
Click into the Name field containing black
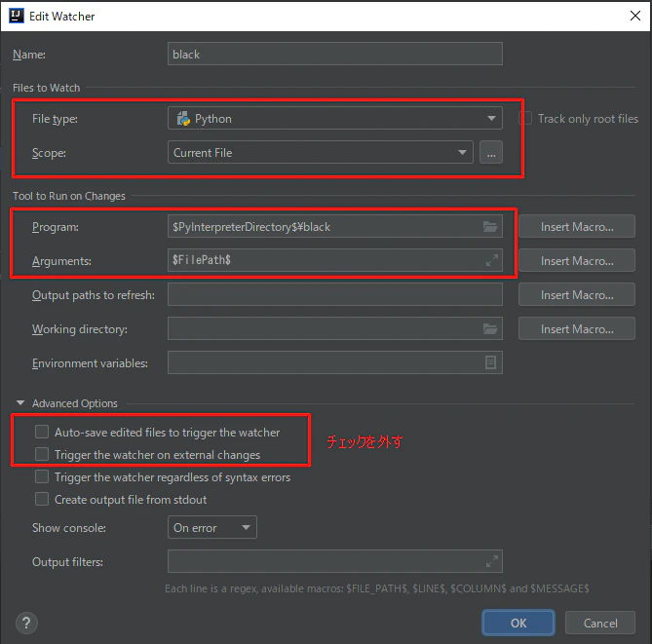tap(335, 54)
